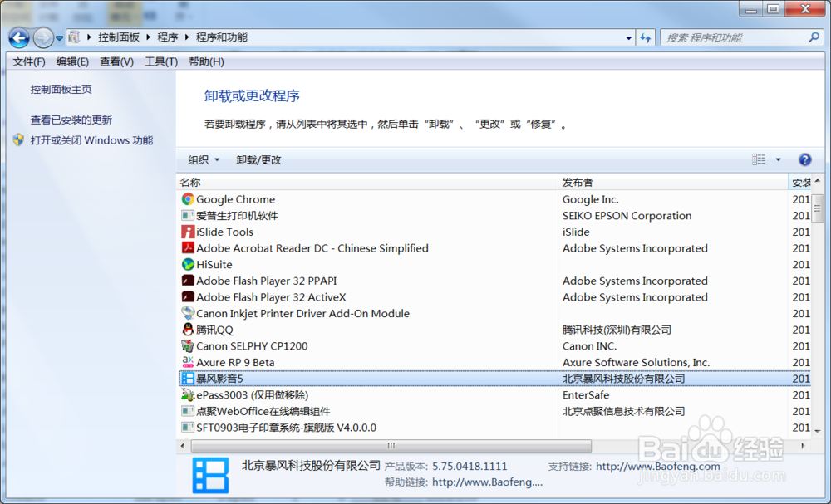The image size is (831, 504).
Task: Click the Back navigation arrow
Action: pos(19,37)
